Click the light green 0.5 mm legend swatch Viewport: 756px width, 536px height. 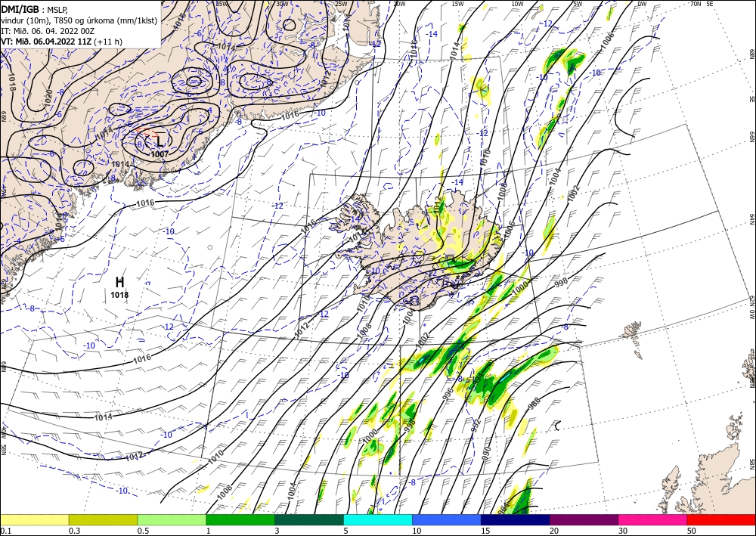(172, 519)
